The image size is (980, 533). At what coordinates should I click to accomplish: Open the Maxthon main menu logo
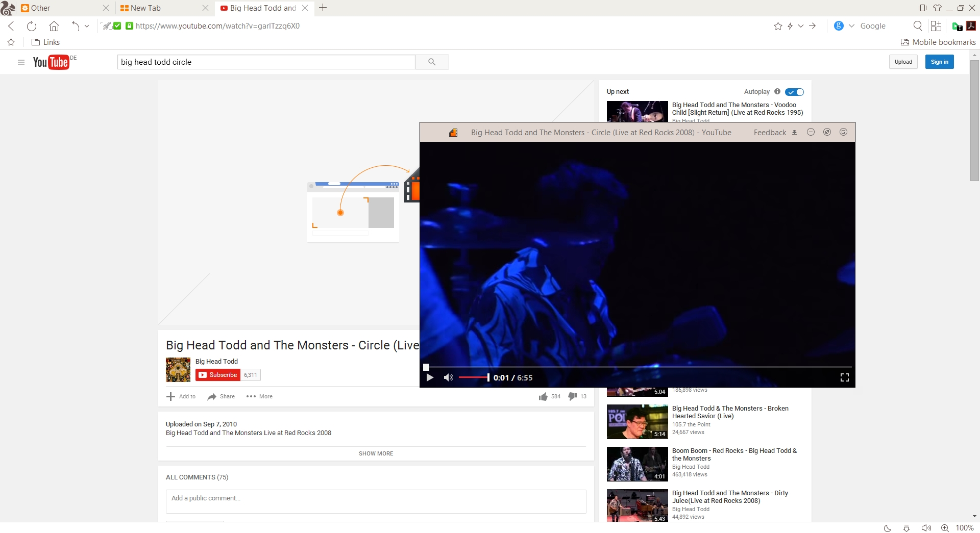pos(8,8)
